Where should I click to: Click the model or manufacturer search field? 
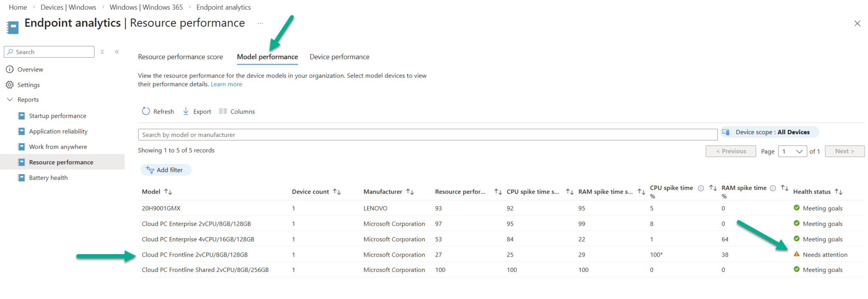pos(427,135)
